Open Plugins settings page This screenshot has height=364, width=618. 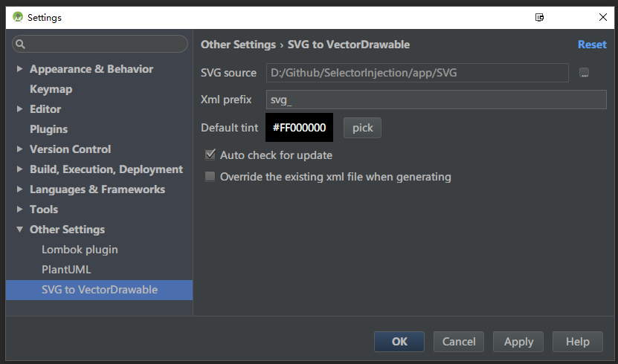coord(48,129)
